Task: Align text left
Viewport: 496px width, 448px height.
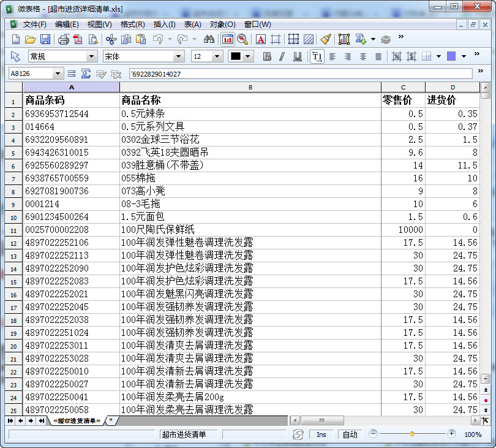Action: (333, 56)
